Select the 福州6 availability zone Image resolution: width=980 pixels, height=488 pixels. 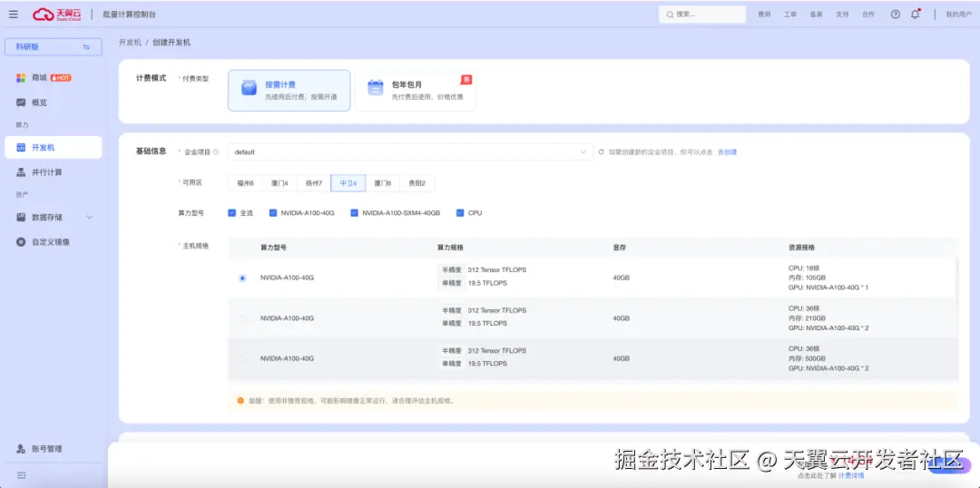click(245, 183)
